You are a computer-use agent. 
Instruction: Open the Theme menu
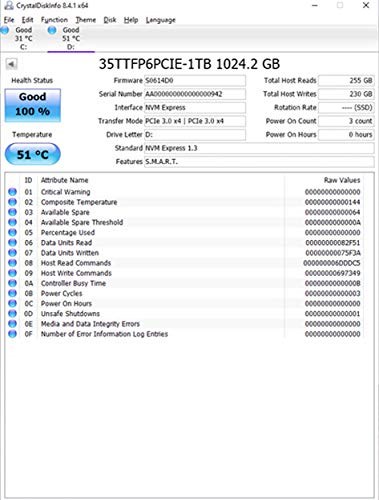click(86, 20)
